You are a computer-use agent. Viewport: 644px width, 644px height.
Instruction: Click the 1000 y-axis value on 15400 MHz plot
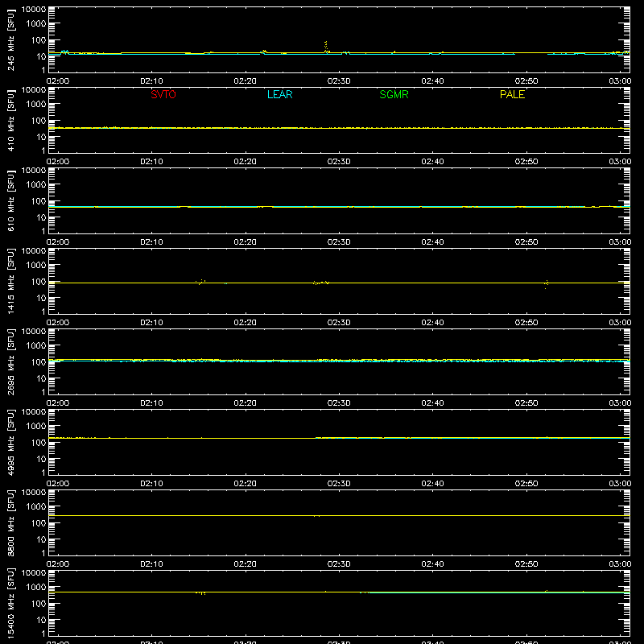pyautogui.click(x=36, y=587)
